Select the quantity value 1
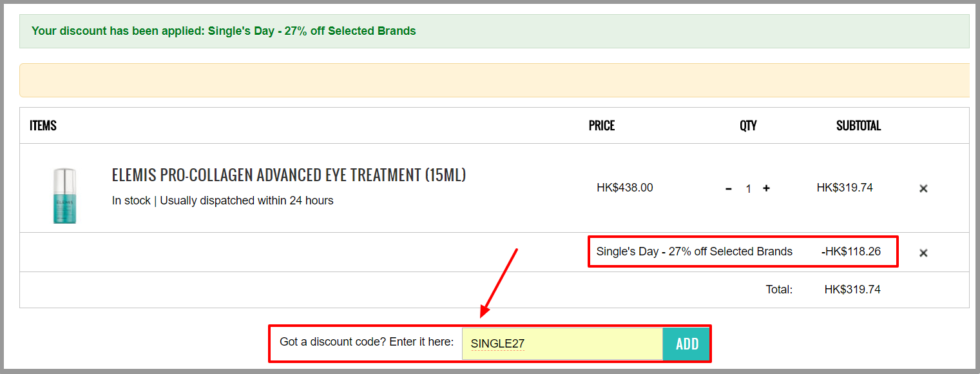The height and width of the screenshot is (374, 980). point(748,189)
